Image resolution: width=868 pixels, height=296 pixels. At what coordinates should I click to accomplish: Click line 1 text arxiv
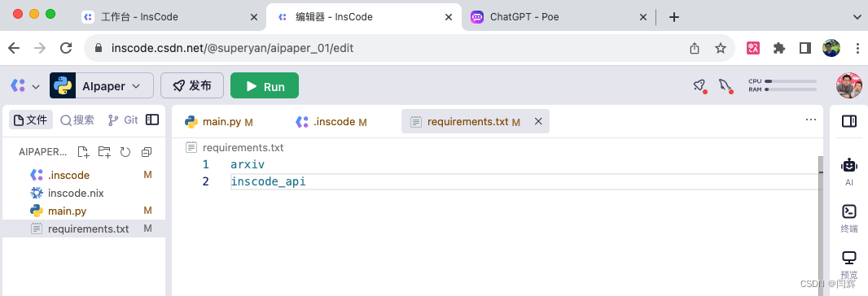click(x=248, y=164)
